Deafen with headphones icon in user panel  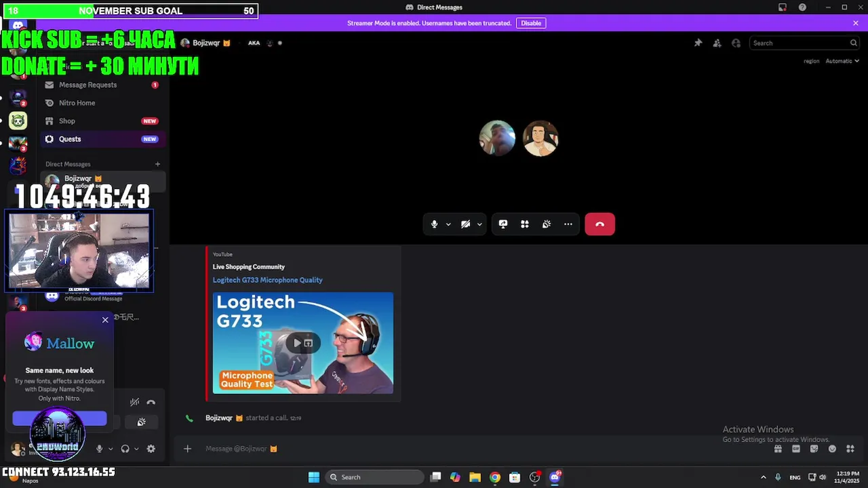(125, 449)
